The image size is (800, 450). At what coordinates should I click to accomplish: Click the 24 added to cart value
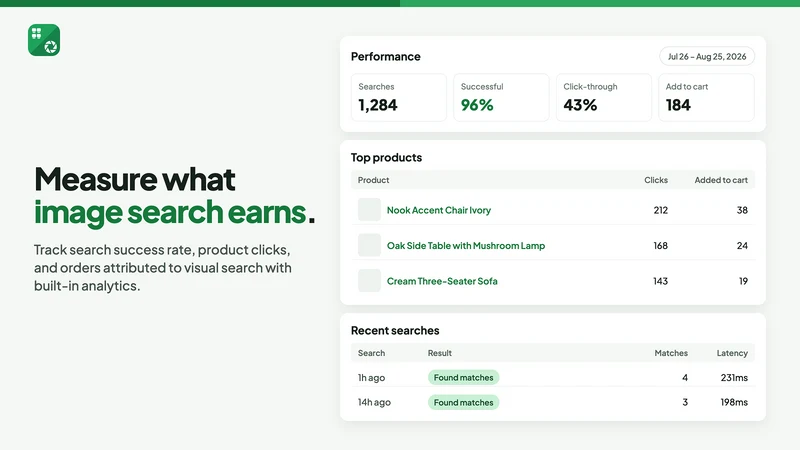point(742,246)
